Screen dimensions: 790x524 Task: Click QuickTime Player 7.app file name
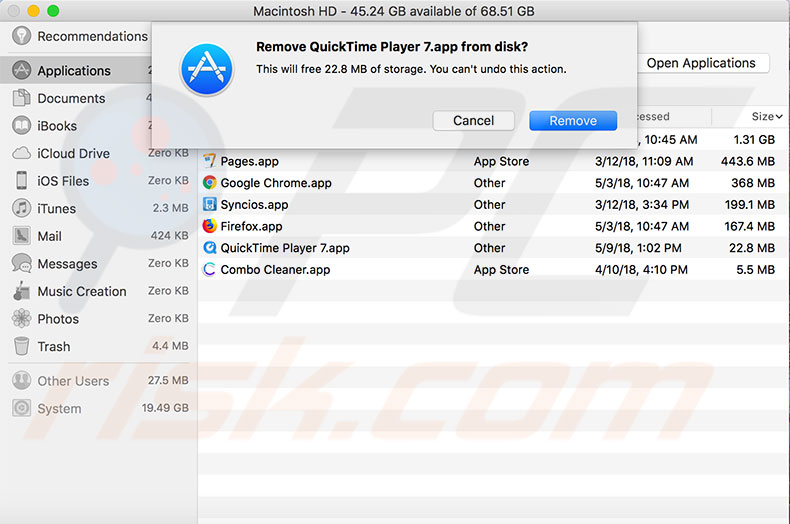pos(285,248)
